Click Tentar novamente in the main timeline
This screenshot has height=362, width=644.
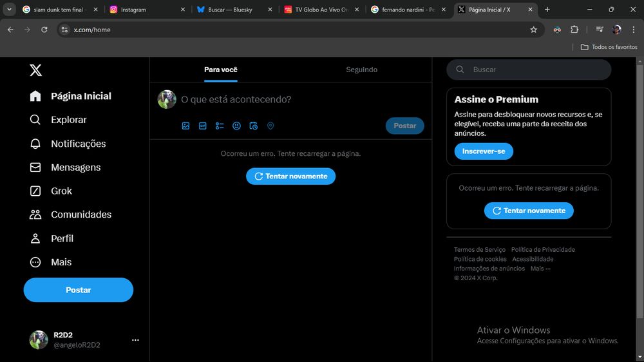(291, 176)
